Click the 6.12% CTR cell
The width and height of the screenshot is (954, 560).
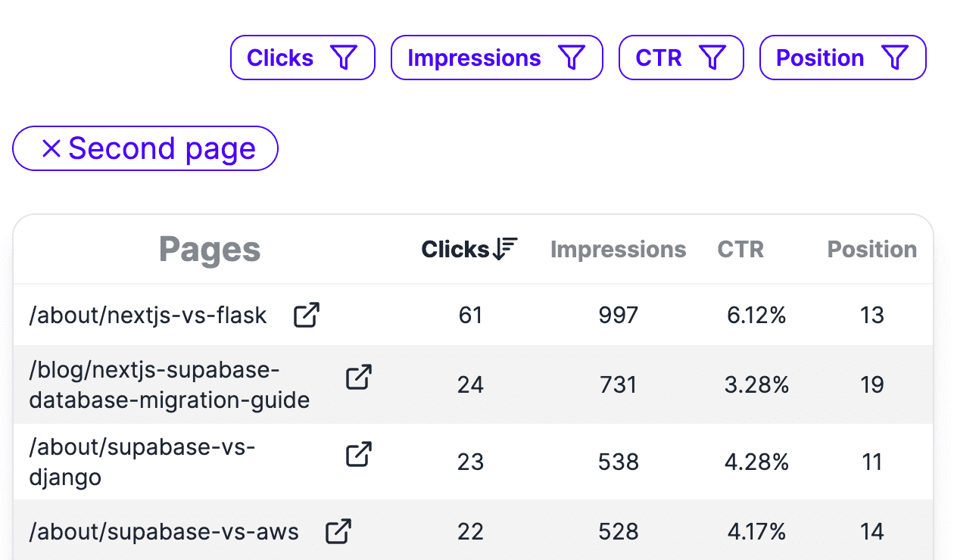(x=756, y=316)
